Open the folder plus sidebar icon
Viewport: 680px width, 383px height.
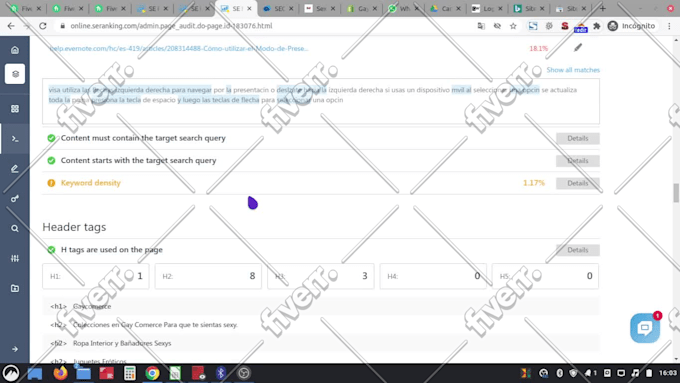pos(15,288)
